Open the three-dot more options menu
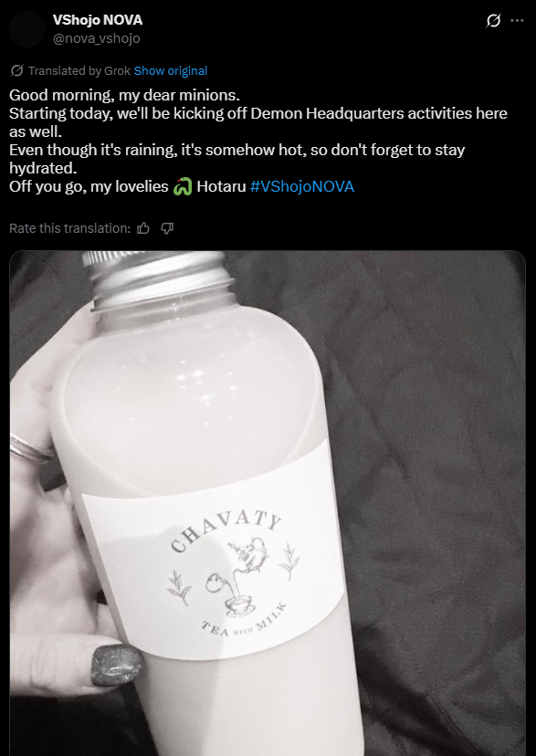536x756 pixels. point(517,21)
